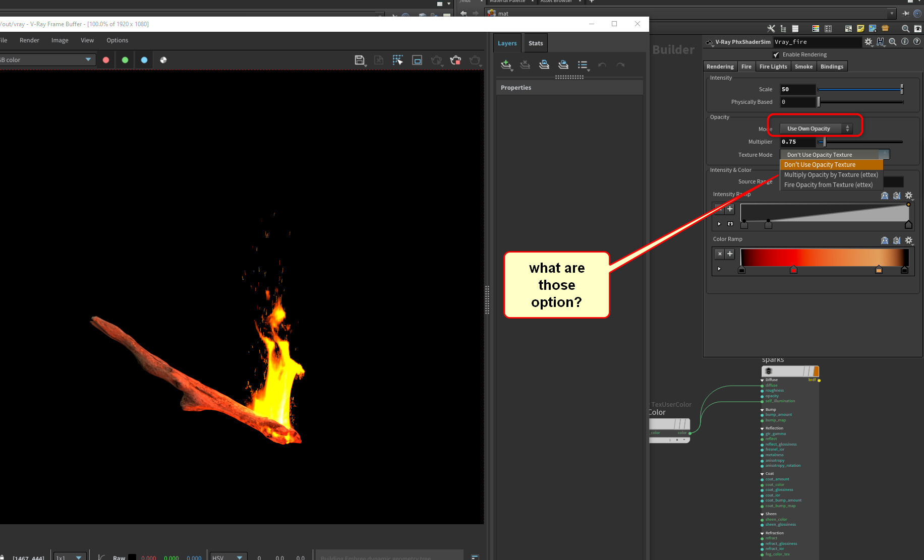Open the layers list options icon
Image resolution: width=924 pixels, height=560 pixels.
coord(583,65)
